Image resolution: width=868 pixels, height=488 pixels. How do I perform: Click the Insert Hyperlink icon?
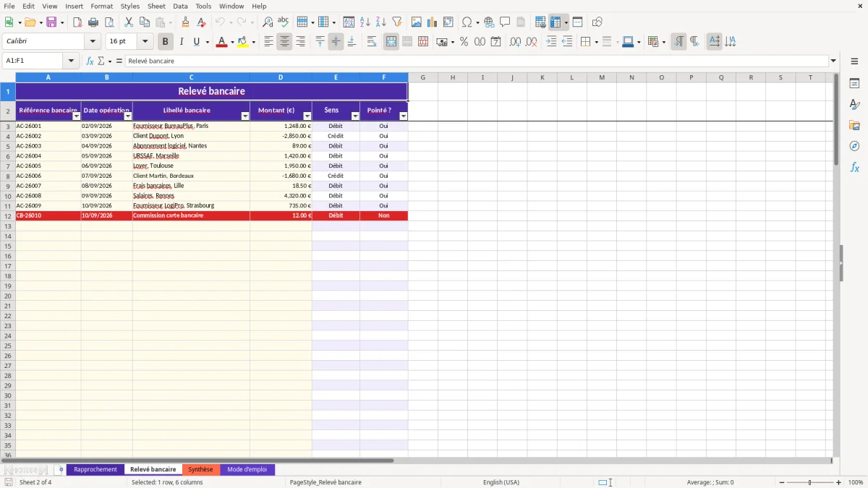(489, 22)
